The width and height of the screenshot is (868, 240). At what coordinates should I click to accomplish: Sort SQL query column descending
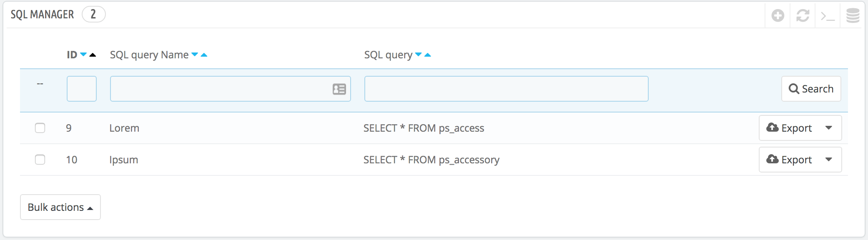click(419, 55)
